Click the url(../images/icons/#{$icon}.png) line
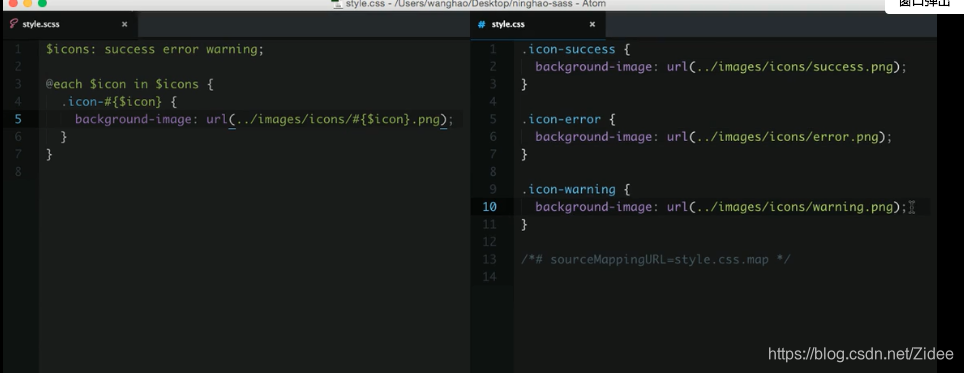 tap(264, 119)
